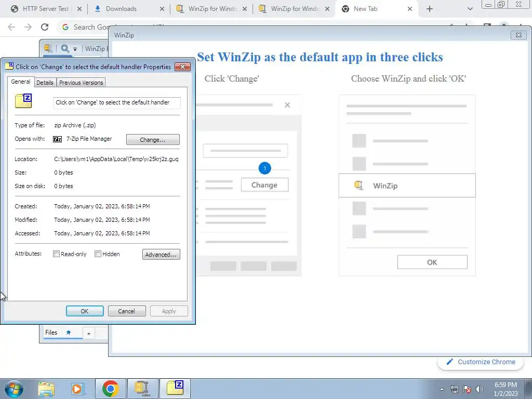The image size is (532, 399).
Task: Close the New Tab browser tab
Action: (x=410, y=9)
